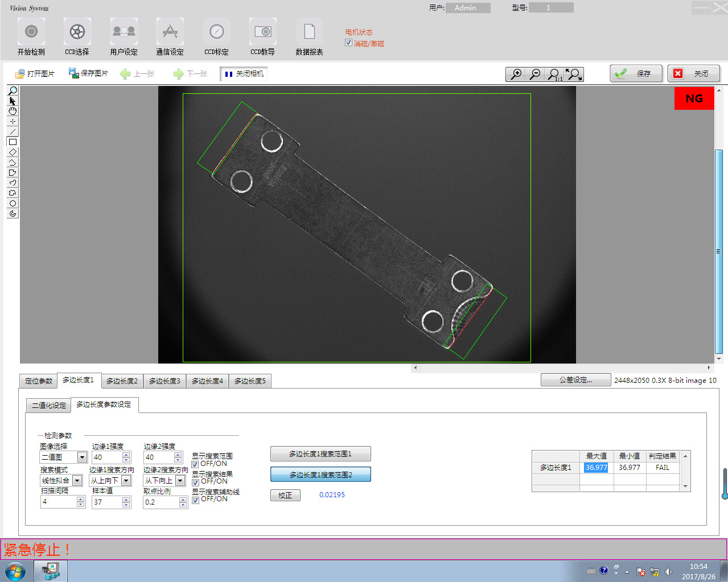Toggle 显示搜索辅助线 OFF/ON checkbox
Screen dimensions: 728x582
[x=195, y=500]
